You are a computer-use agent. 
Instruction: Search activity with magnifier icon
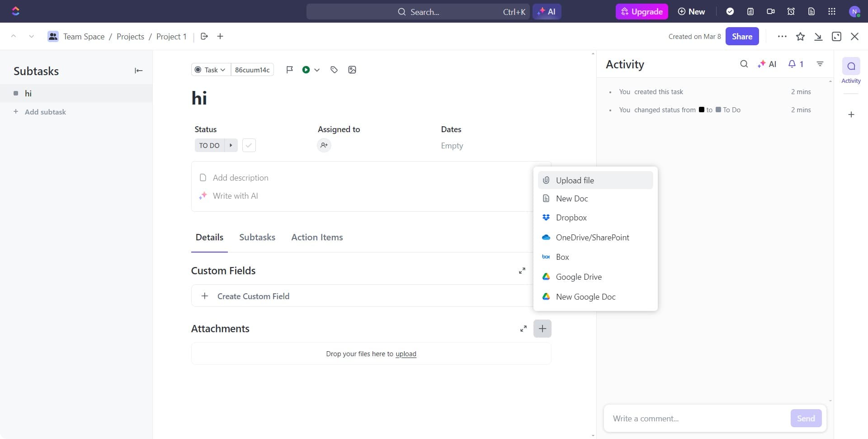[744, 64]
